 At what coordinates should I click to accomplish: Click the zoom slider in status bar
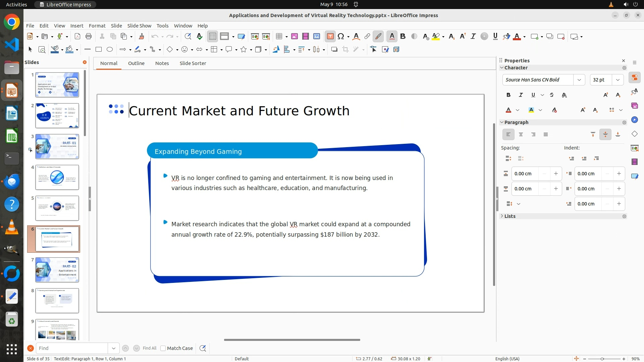tap(602, 359)
